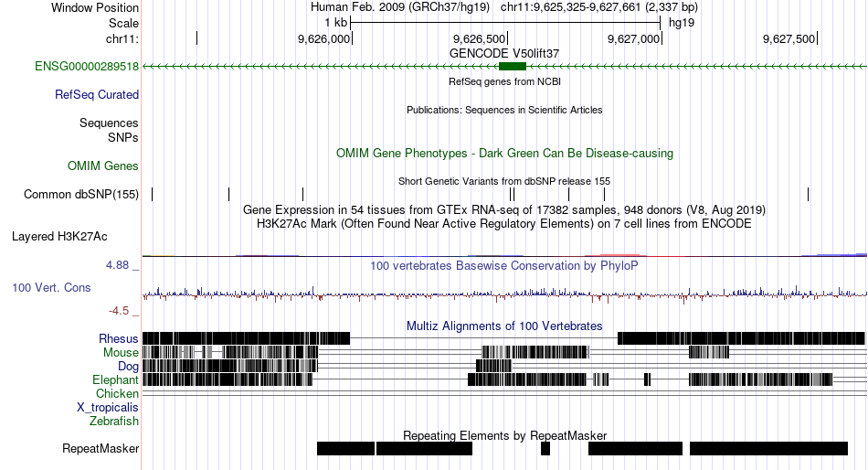Click the ENSG00000289518 gene label
The width and height of the screenshot is (868, 470).
pyautogui.click(x=87, y=67)
